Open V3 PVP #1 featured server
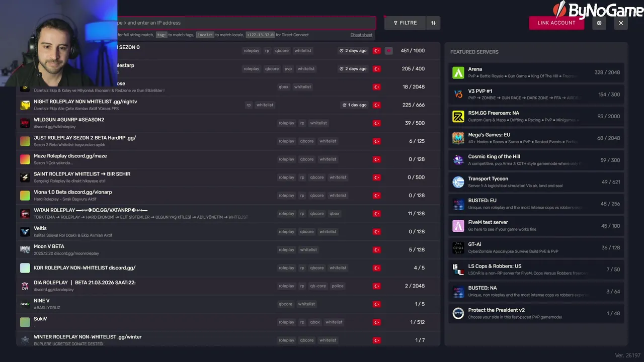This screenshot has height=362, width=644. coord(536,95)
